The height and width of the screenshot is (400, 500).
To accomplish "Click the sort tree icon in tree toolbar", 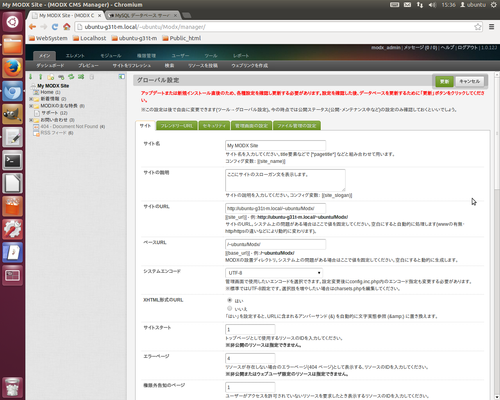I will (81, 77).
